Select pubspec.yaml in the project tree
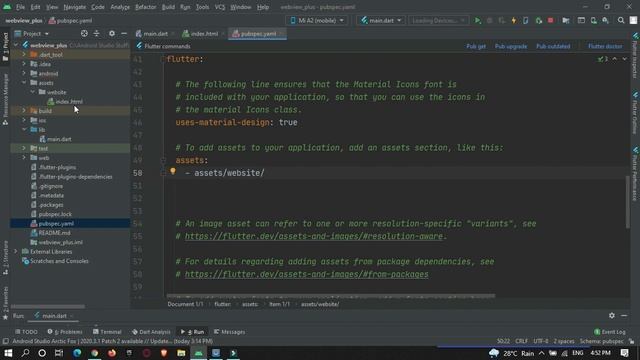This screenshot has height=360, width=640. pos(56,224)
